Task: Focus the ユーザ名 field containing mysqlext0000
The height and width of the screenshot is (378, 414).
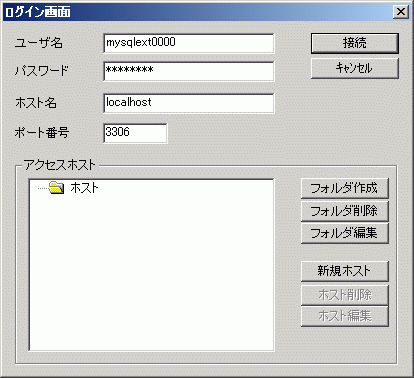Action: [189, 43]
